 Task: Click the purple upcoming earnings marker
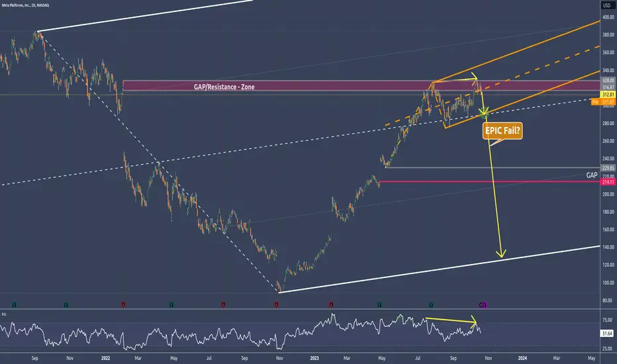pos(485,304)
